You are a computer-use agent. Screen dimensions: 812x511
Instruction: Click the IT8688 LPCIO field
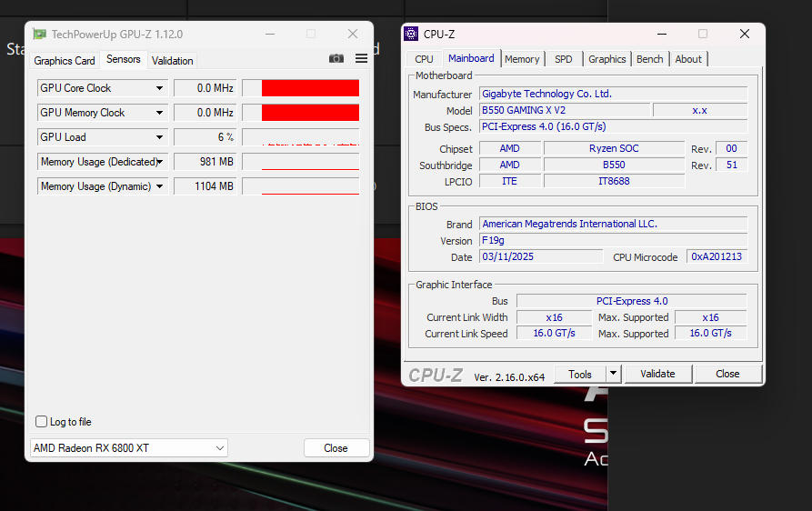614,181
